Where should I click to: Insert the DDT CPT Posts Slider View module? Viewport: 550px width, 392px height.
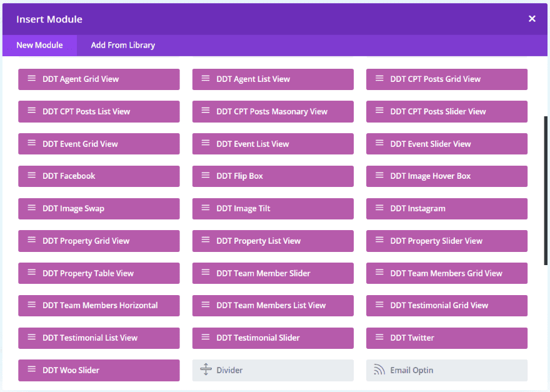(447, 112)
